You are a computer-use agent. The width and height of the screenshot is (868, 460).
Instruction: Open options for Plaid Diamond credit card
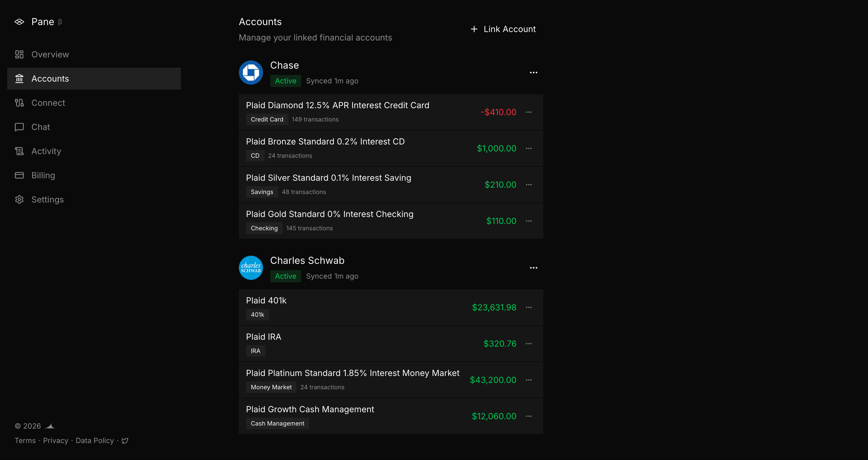pyautogui.click(x=529, y=112)
